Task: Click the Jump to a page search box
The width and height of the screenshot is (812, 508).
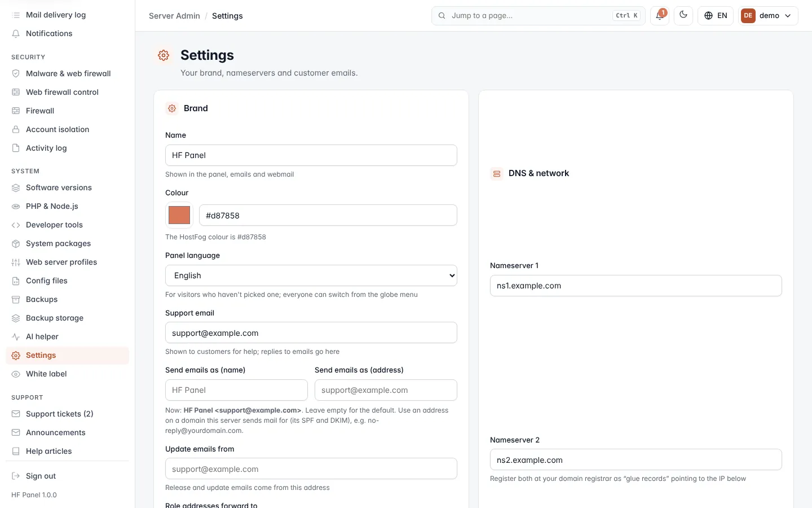Action: 539,16
